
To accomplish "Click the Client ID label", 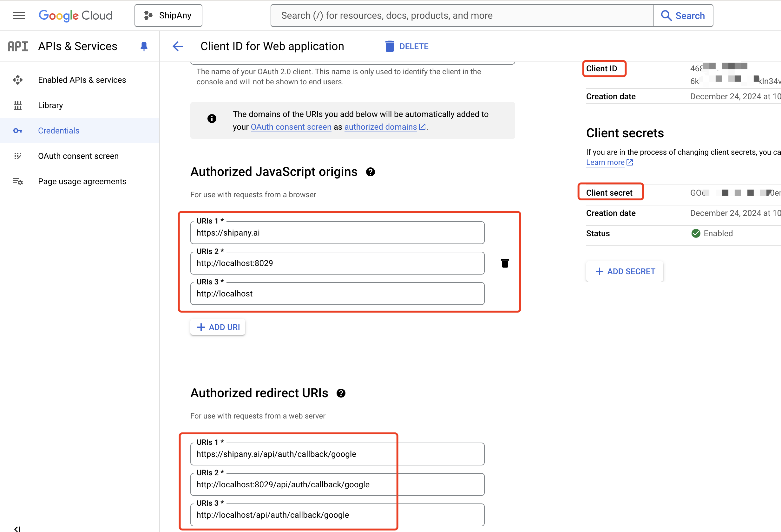I will pyautogui.click(x=601, y=68).
